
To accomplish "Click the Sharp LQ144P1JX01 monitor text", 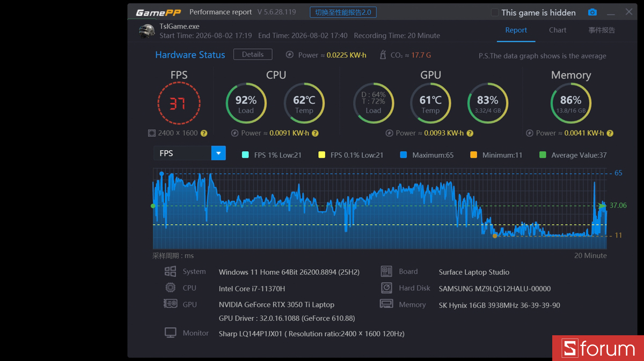I will pos(311,334).
